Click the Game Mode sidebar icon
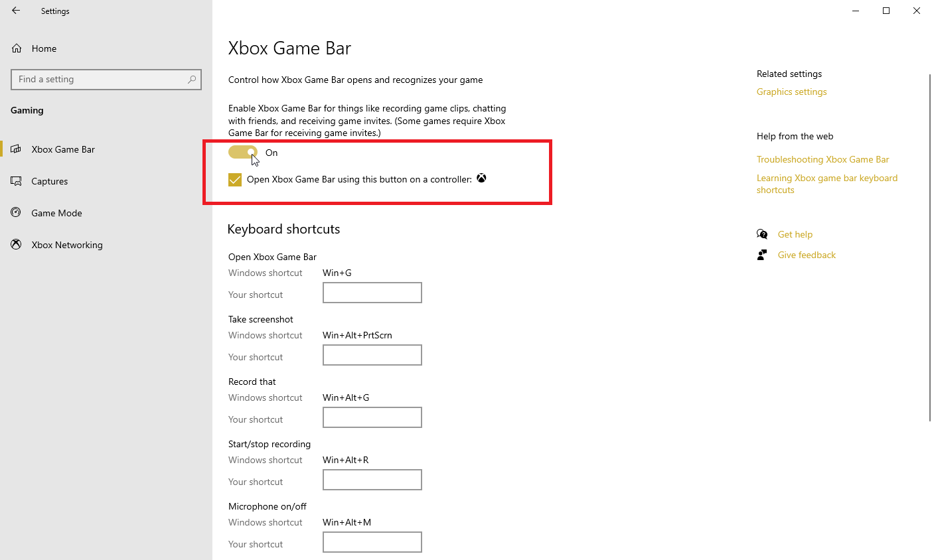Screen dimensions: 932x560 coord(16,213)
